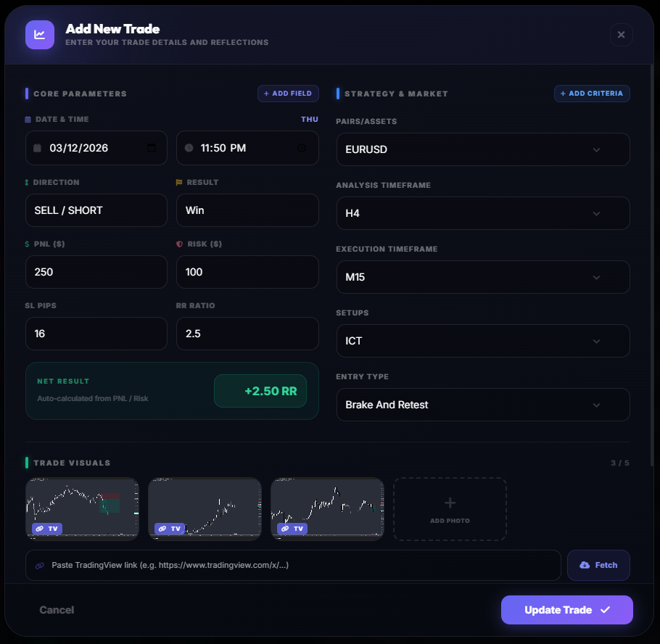Open the Analysis Timeframe H4 dropdown
This screenshot has width=660, height=644.
coord(596,213)
